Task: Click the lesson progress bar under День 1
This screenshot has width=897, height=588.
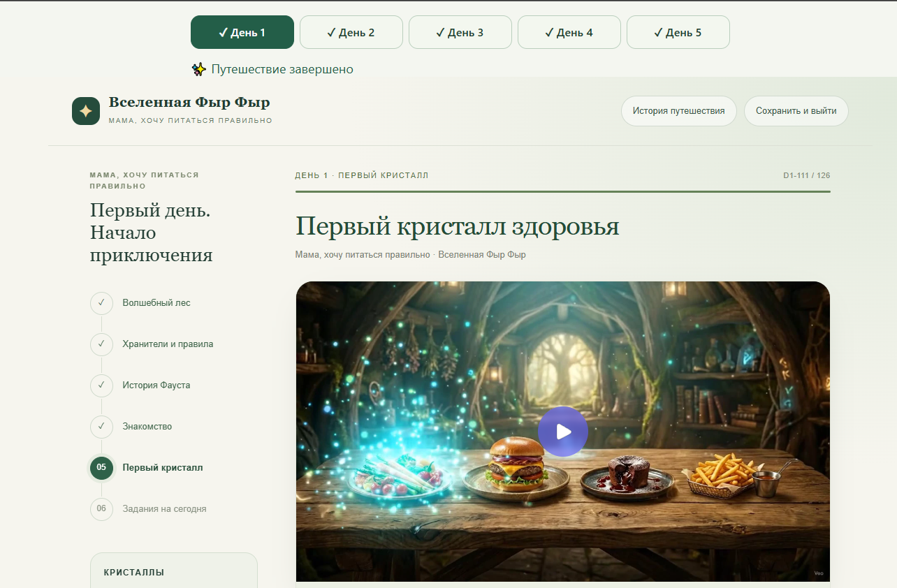Action: click(562, 191)
